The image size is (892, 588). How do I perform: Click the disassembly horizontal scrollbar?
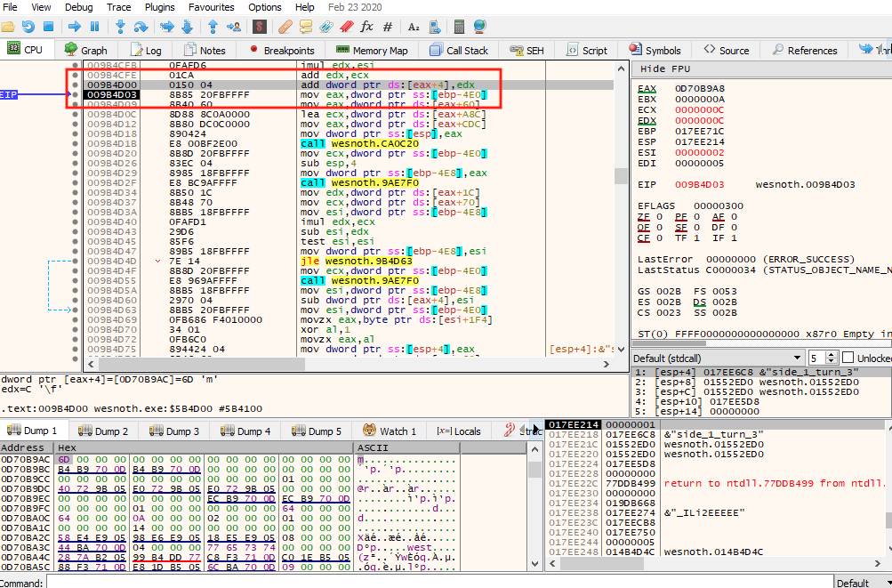point(346,365)
